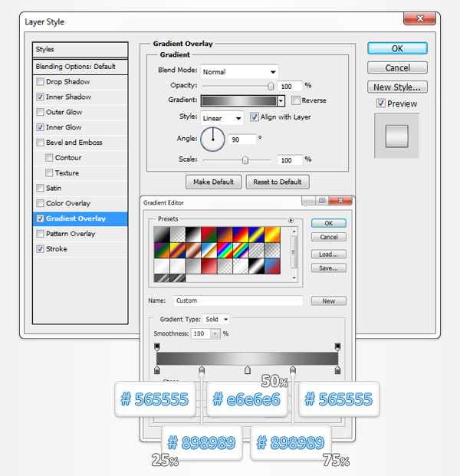Screen dimensions: 460x476
Task: Click the gradient preview bar in Gradient Overlay
Action: click(x=239, y=100)
